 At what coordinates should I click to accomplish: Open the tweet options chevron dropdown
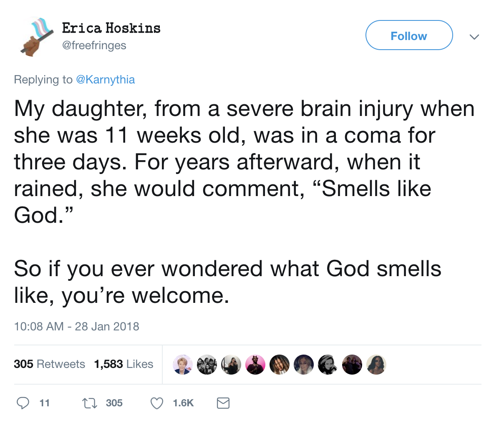(474, 37)
